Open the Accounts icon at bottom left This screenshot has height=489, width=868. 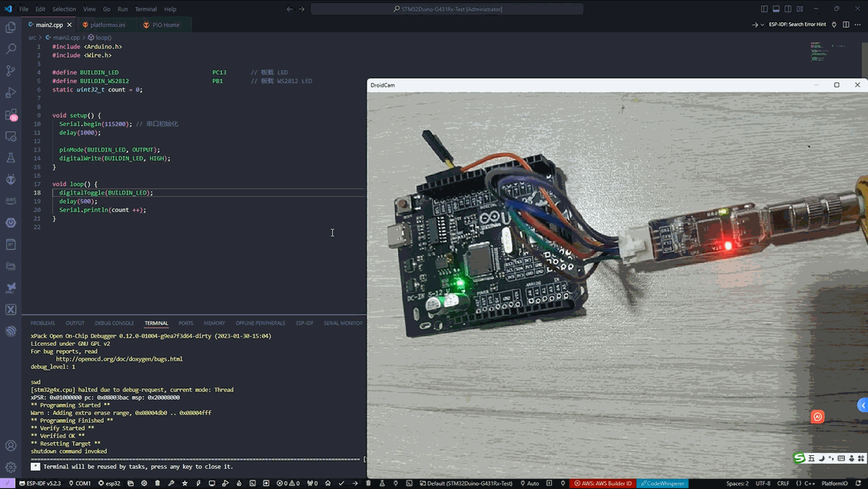(11, 446)
